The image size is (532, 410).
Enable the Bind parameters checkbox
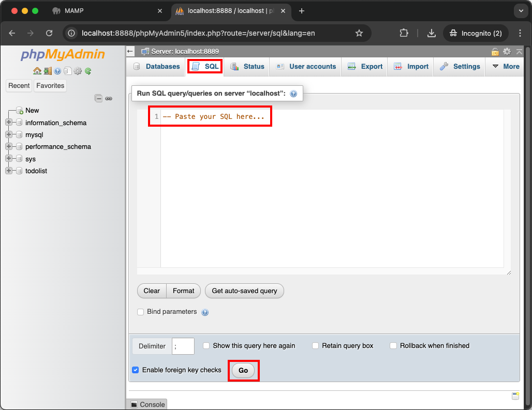pos(140,312)
